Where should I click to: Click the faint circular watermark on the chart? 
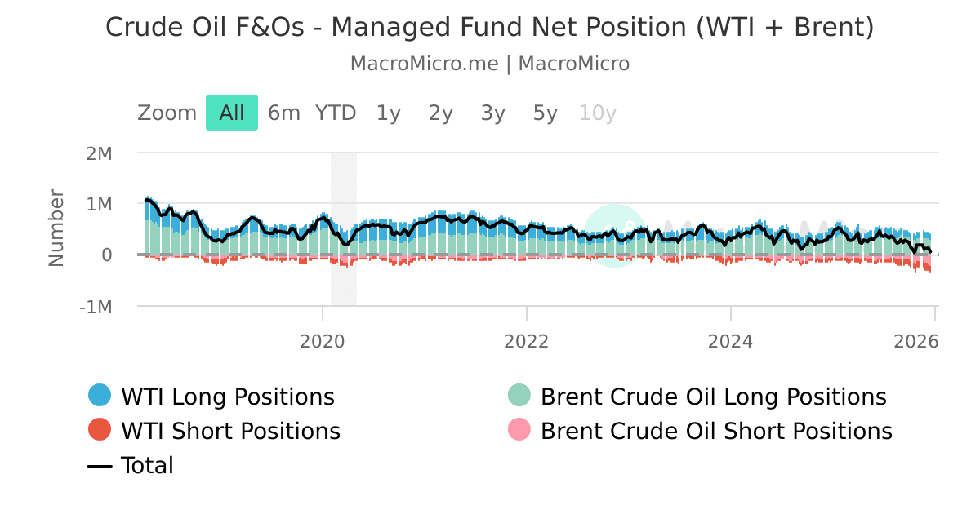[617, 237]
